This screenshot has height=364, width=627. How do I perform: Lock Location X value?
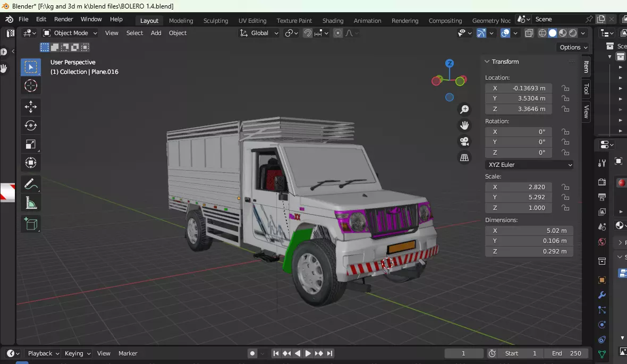pyautogui.click(x=565, y=88)
